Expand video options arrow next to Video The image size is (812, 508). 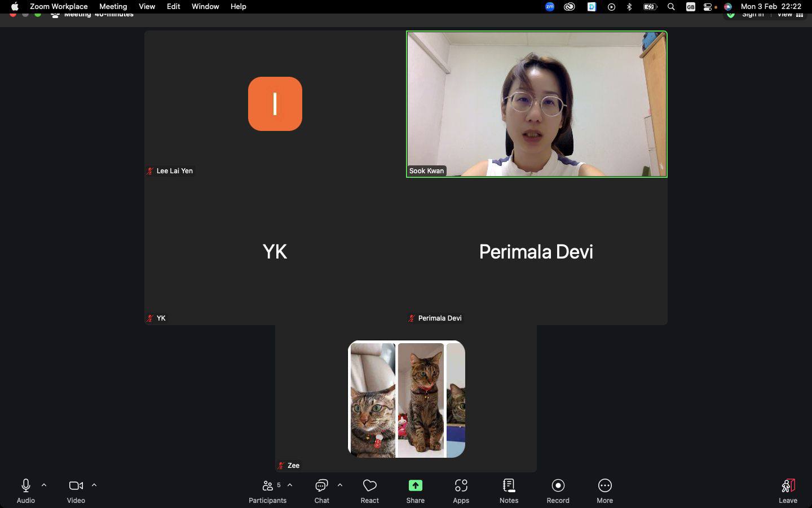[94, 485]
